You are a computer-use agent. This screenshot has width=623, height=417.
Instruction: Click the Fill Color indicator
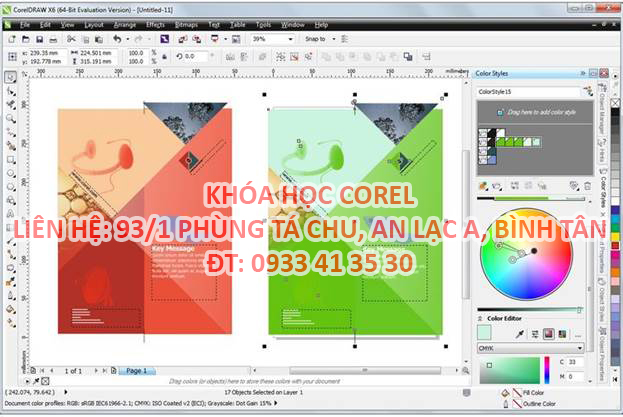click(526, 392)
